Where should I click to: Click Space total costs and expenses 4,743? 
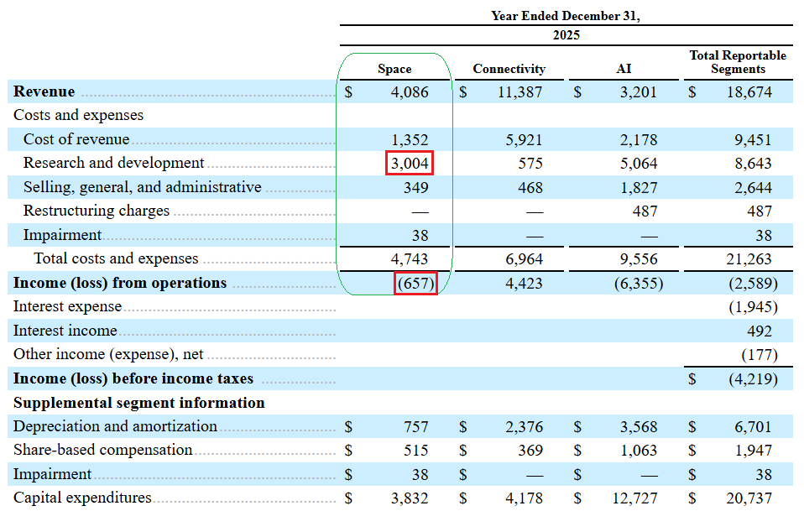point(410,258)
